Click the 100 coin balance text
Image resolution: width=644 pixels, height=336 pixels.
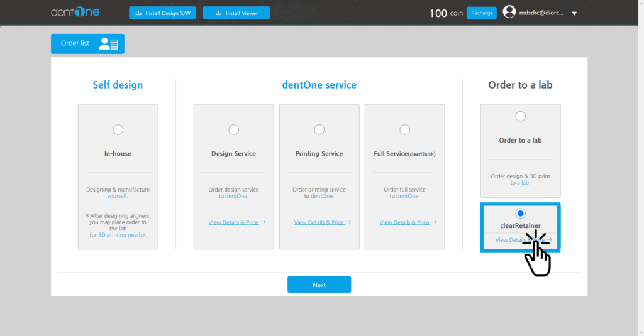pos(446,13)
